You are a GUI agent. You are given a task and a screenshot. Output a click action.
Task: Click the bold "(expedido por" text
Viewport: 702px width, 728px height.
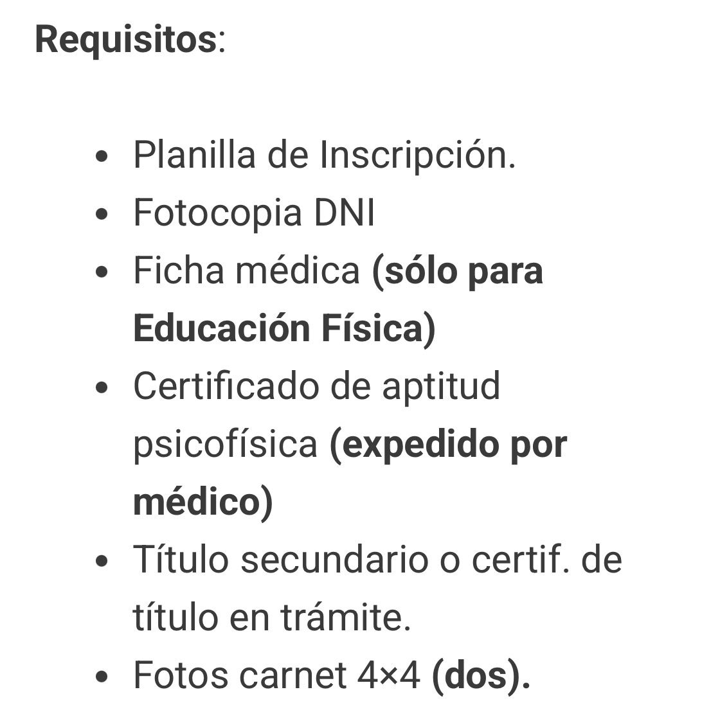tap(448, 444)
